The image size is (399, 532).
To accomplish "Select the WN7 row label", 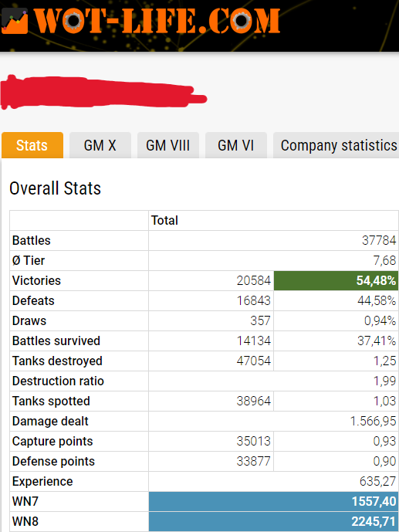I will (x=25, y=501).
